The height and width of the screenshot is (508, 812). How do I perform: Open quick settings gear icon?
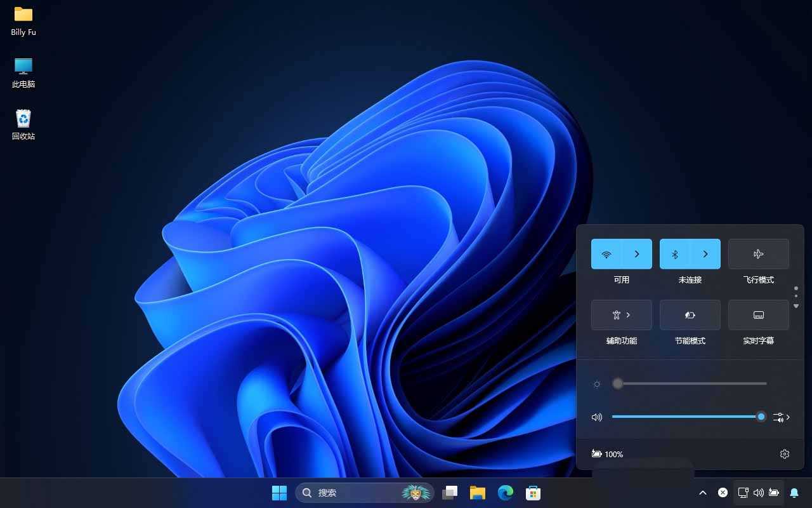point(785,454)
